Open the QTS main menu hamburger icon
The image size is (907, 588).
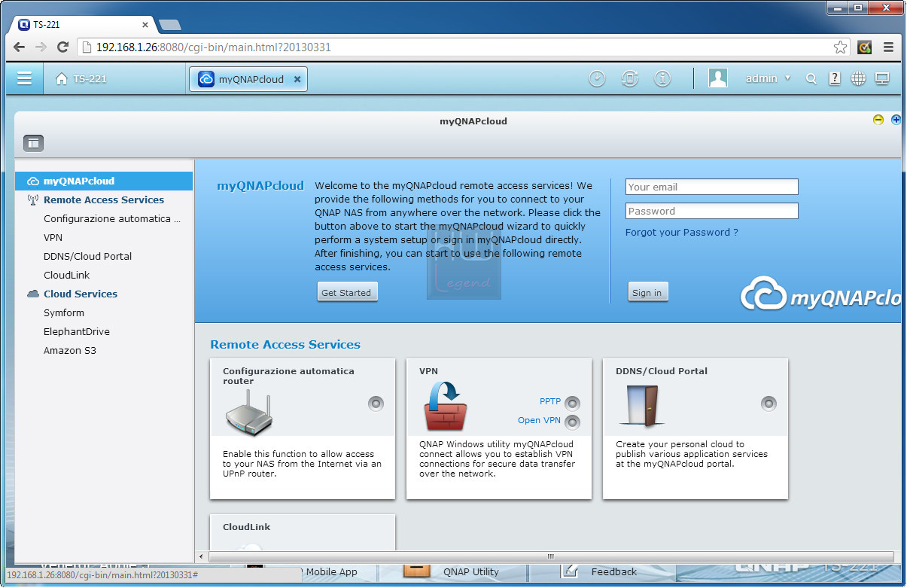(25, 78)
